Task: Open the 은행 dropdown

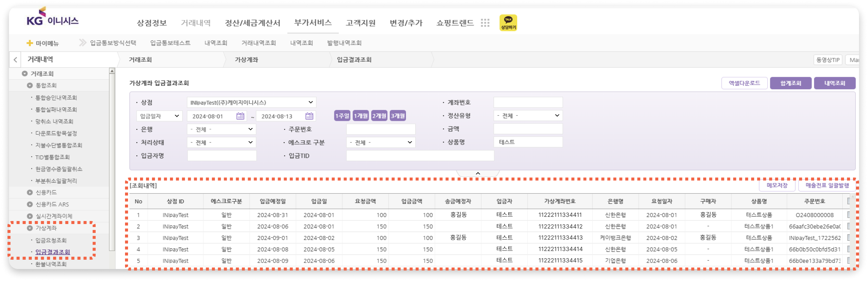Action: [x=221, y=129]
